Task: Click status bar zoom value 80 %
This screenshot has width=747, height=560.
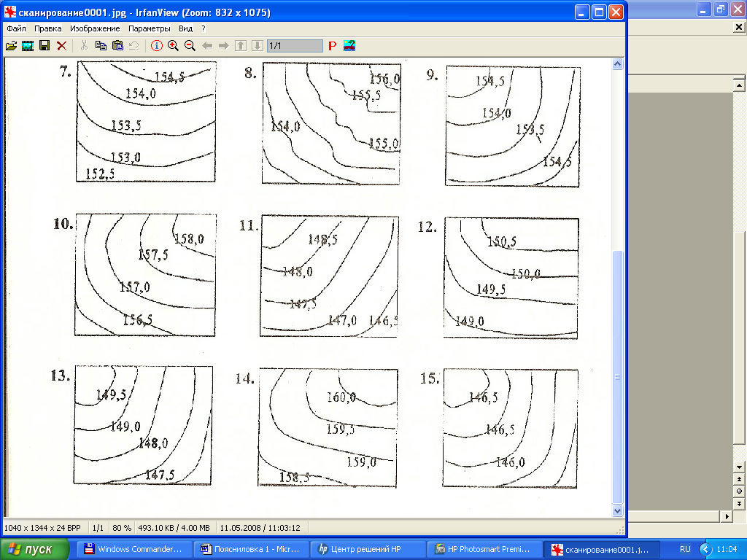Action: pos(122,528)
